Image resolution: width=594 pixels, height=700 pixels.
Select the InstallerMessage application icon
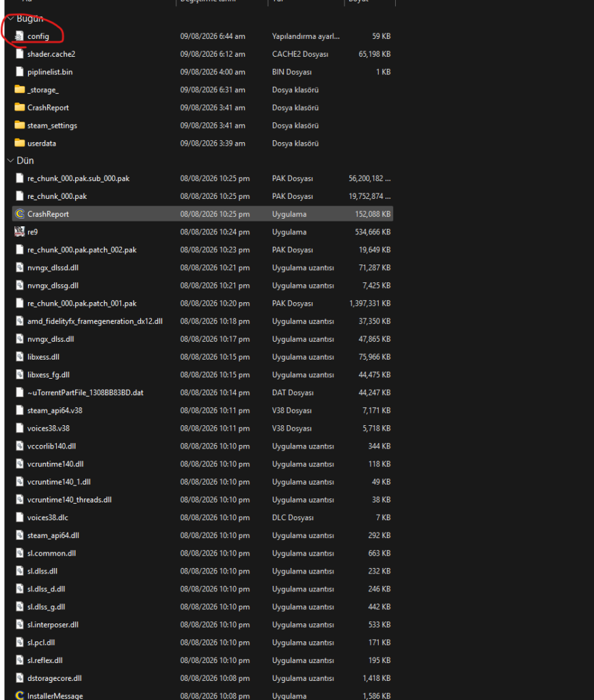point(19,695)
